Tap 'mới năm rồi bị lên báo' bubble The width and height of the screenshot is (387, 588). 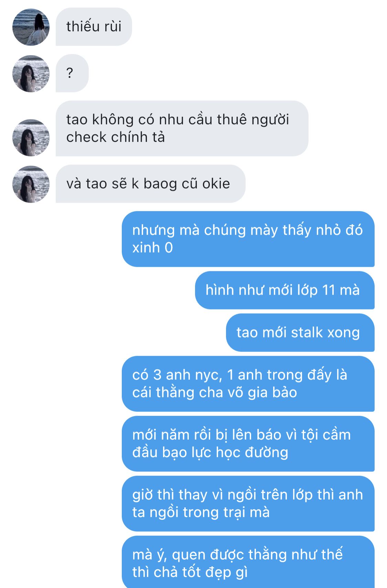click(x=248, y=444)
